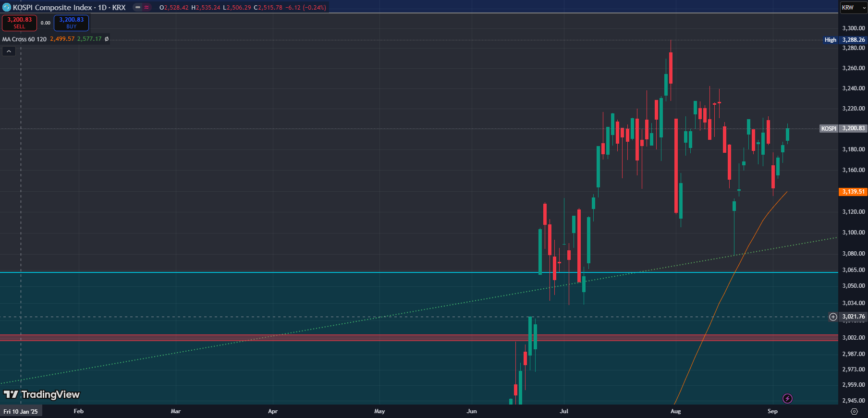Screen dimensions: 868x418
Task: Click the 3,300.00 price scale label
Action: pos(854,28)
